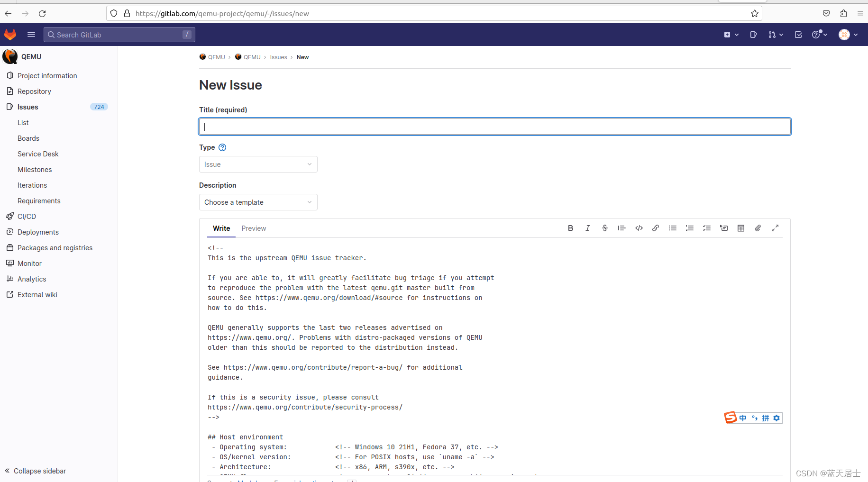Toggle bold formatting in editor
868x482 pixels.
click(x=570, y=228)
